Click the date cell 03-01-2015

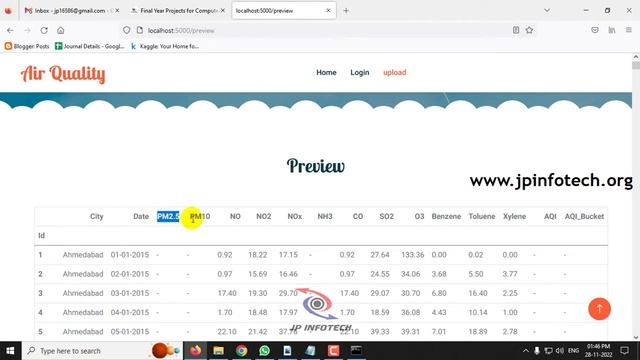[x=130, y=293]
